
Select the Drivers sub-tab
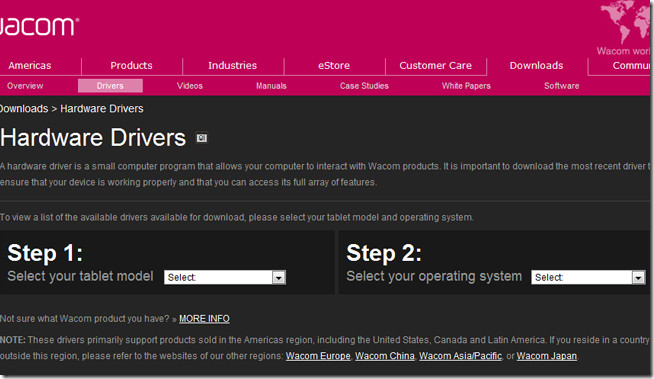(110, 86)
